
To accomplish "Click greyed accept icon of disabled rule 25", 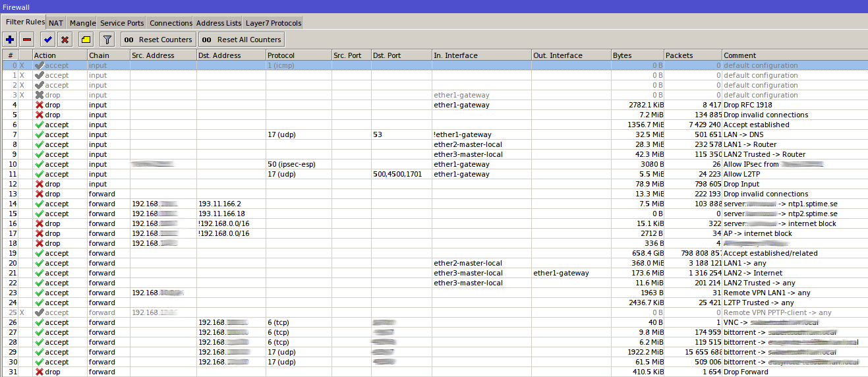I will [x=40, y=312].
